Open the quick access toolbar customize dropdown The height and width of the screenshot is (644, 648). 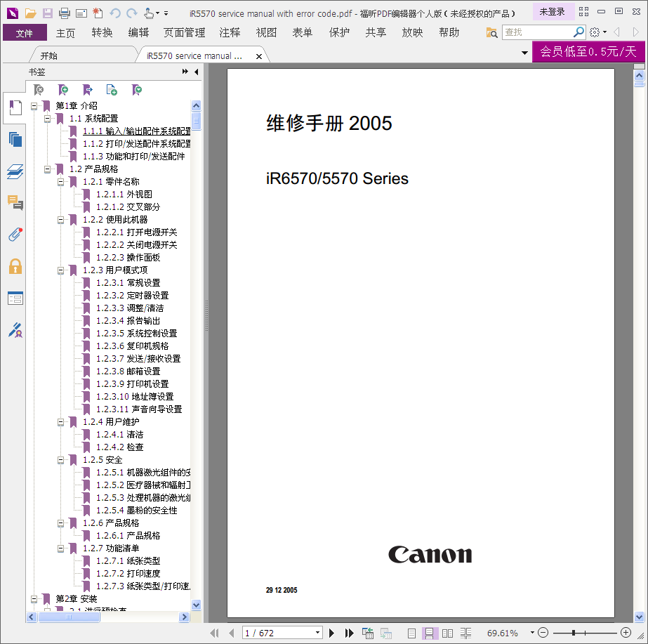tap(166, 13)
